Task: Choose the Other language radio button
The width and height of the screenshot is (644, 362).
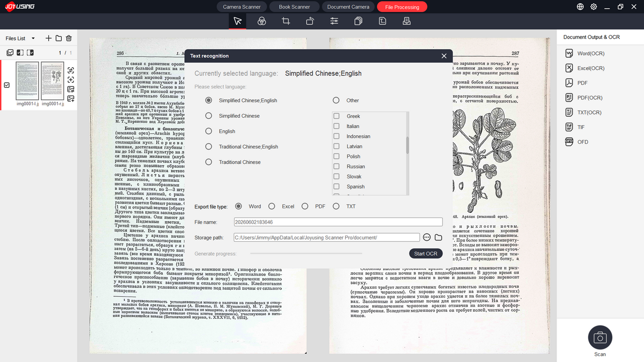Action: (336, 100)
